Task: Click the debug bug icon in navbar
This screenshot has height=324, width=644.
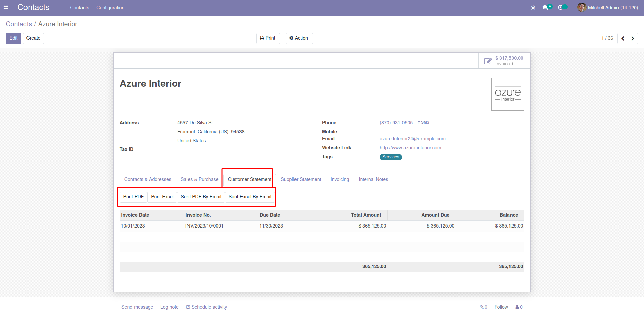Action: (533, 7)
